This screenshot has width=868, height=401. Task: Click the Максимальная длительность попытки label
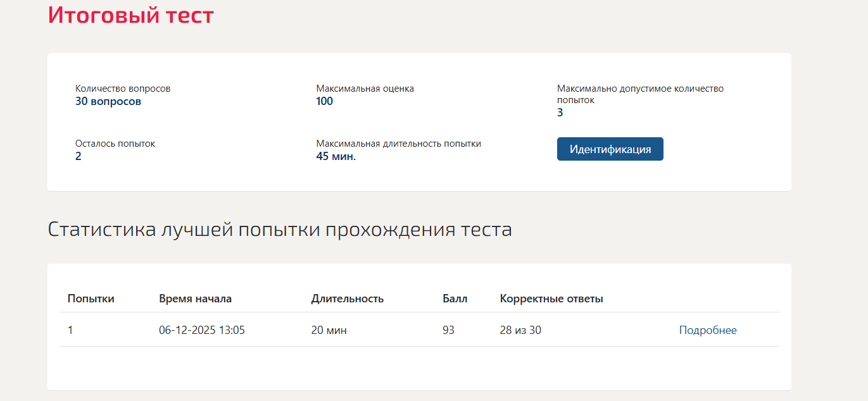click(x=399, y=144)
